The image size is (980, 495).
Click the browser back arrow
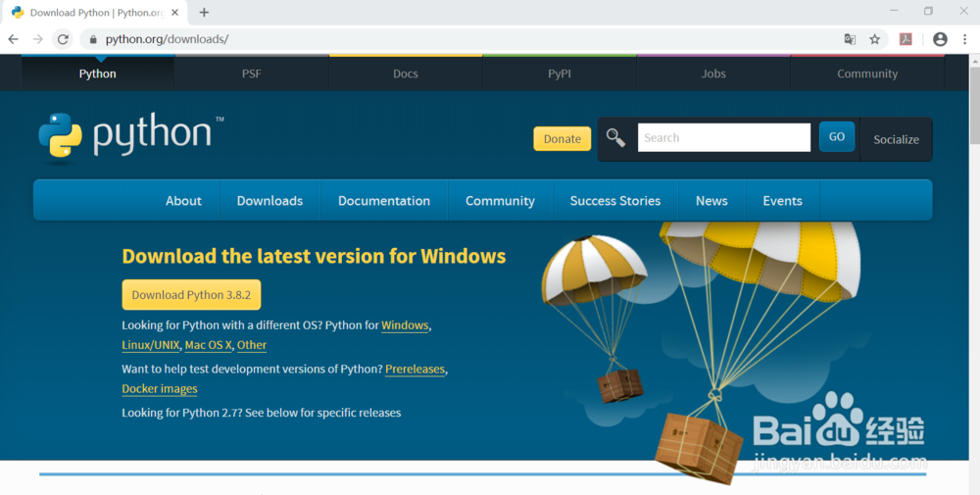(x=13, y=39)
